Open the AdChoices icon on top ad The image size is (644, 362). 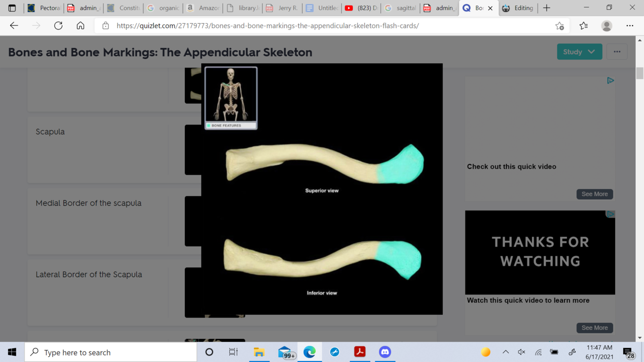tap(610, 81)
